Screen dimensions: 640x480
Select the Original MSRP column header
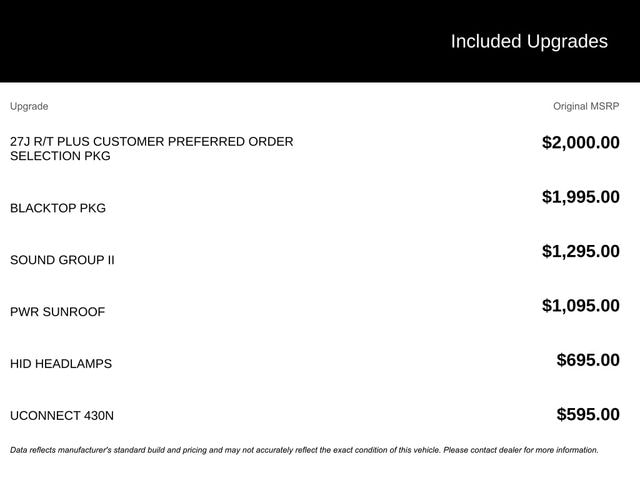(x=586, y=106)
